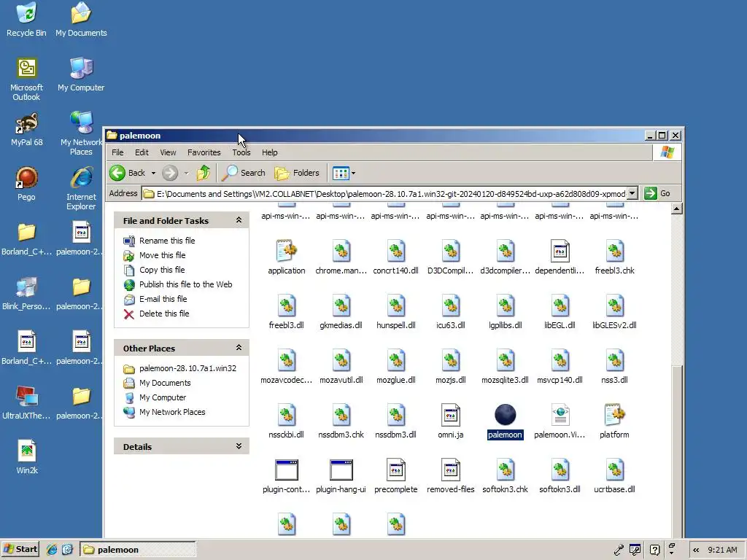The width and height of the screenshot is (747, 560).
Task: Open Forward button history dropdown
Action: [x=186, y=173]
